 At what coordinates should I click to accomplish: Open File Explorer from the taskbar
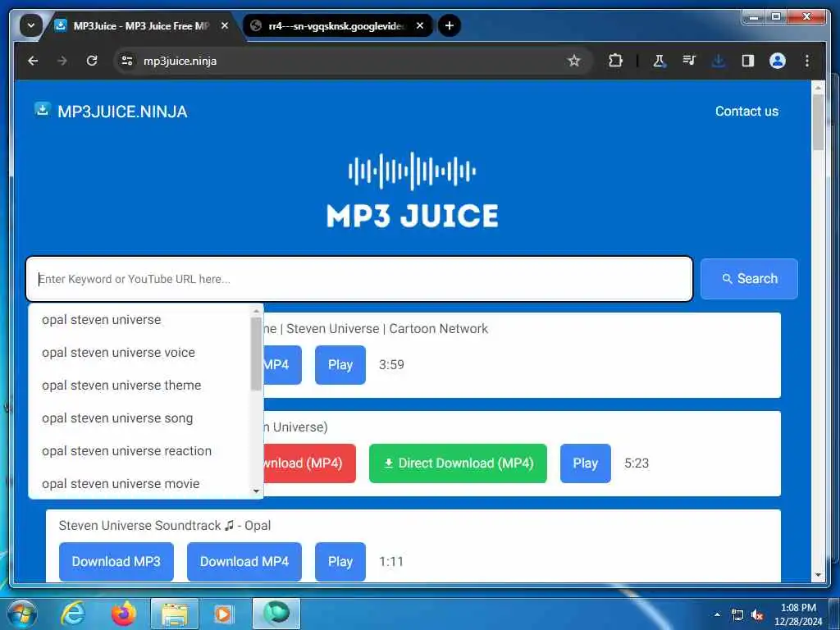[175, 614]
